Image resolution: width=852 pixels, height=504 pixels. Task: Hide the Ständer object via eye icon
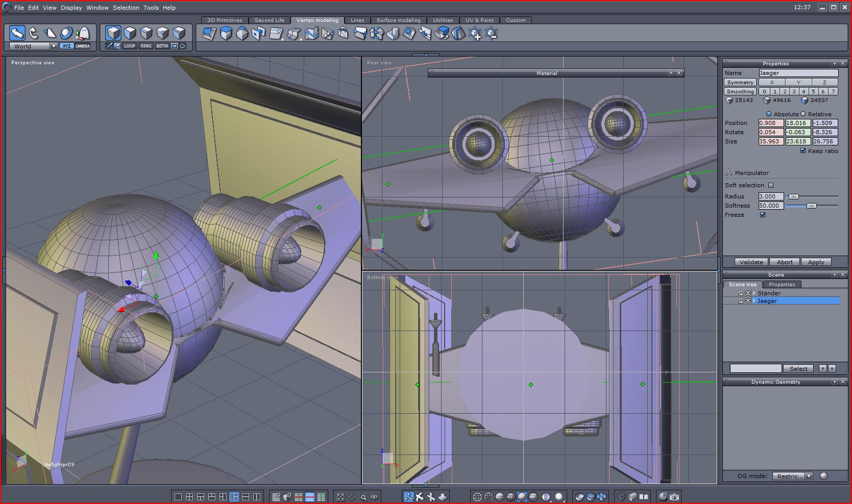click(x=748, y=293)
